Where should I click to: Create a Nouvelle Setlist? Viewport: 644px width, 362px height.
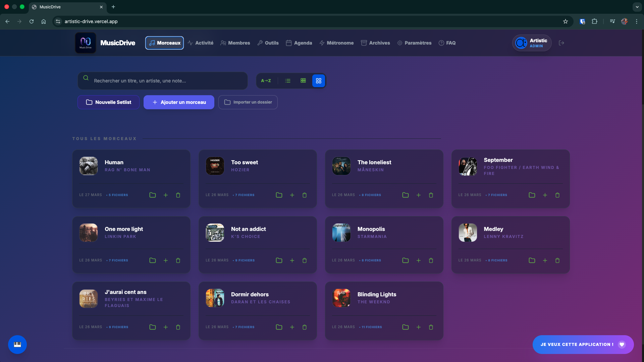(x=108, y=102)
